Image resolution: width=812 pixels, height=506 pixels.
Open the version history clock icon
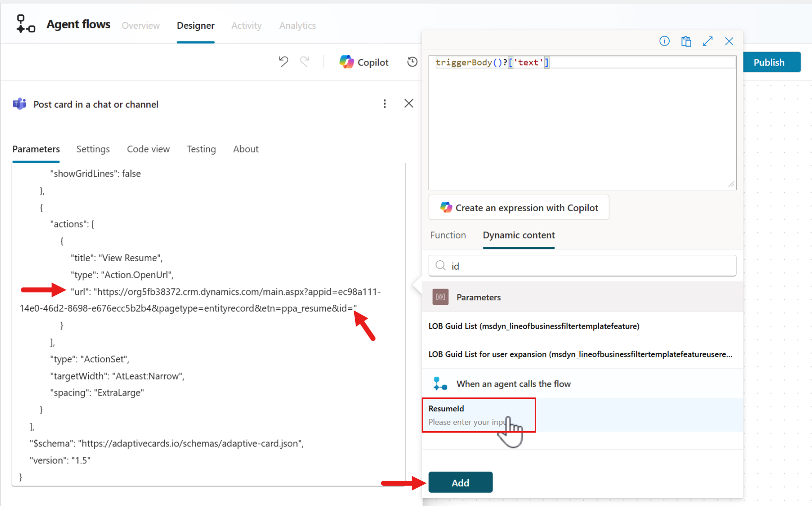point(412,62)
